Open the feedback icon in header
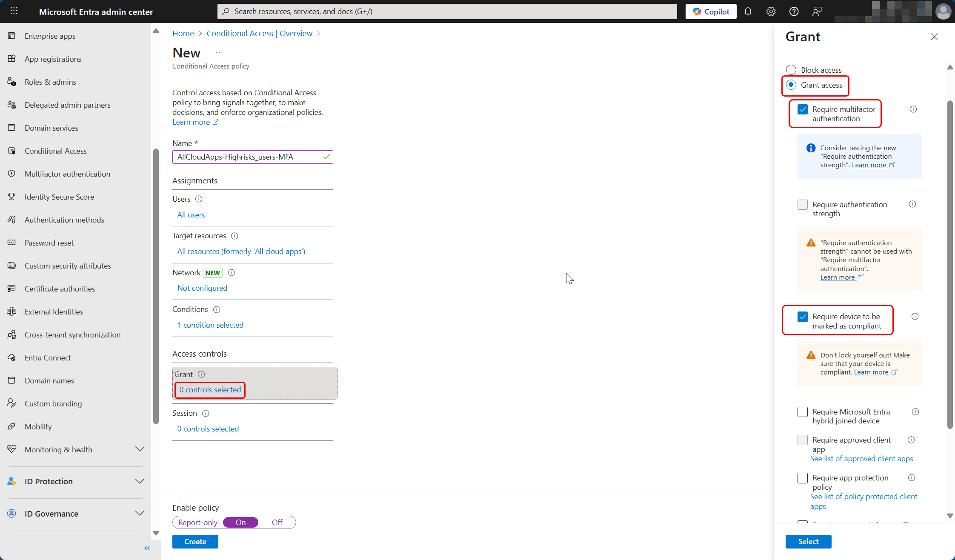Viewport: 955px width, 560px height. pyautogui.click(x=817, y=11)
